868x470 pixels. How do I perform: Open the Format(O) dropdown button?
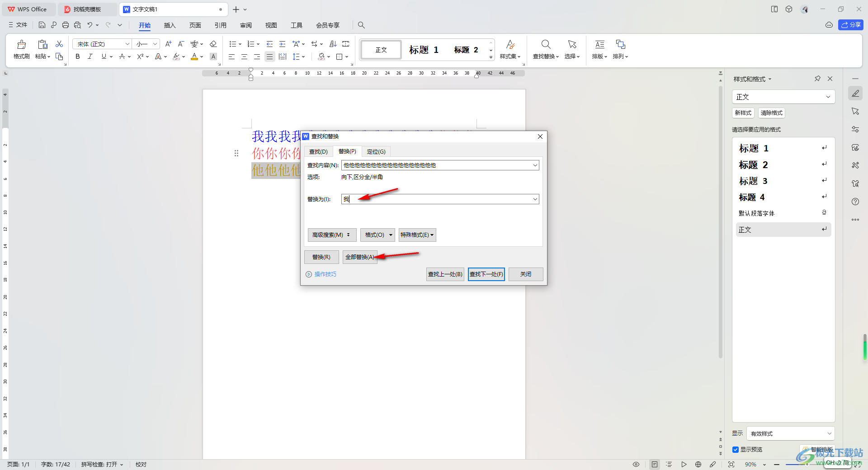pyautogui.click(x=377, y=235)
